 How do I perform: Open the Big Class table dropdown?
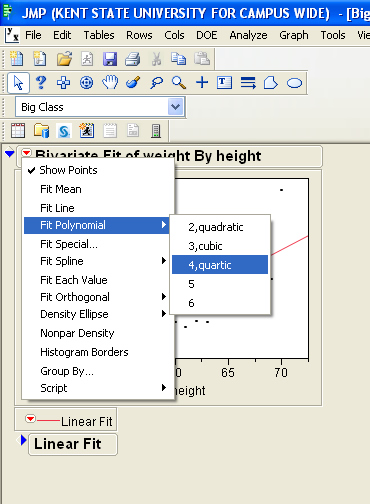[x=176, y=107]
